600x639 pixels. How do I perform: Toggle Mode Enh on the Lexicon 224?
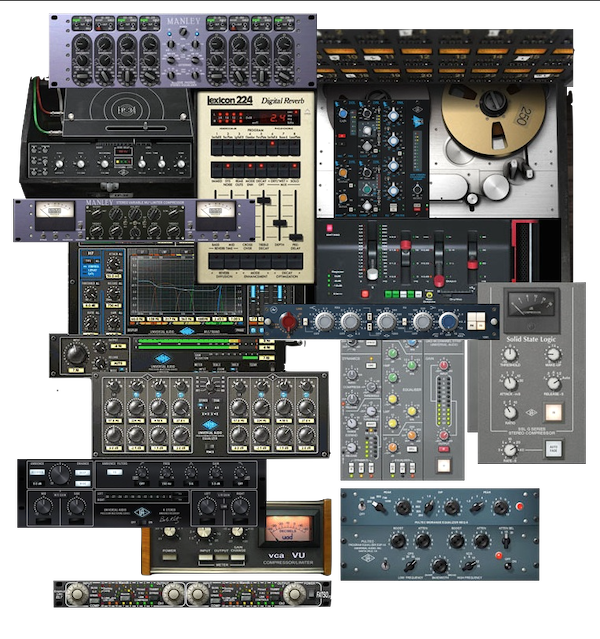[250, 170]
